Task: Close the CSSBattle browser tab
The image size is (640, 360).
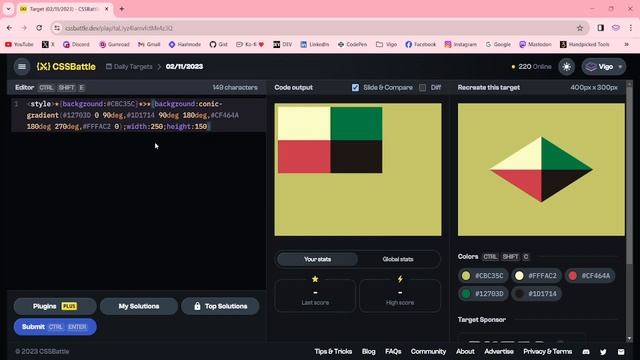Action: 107,9
